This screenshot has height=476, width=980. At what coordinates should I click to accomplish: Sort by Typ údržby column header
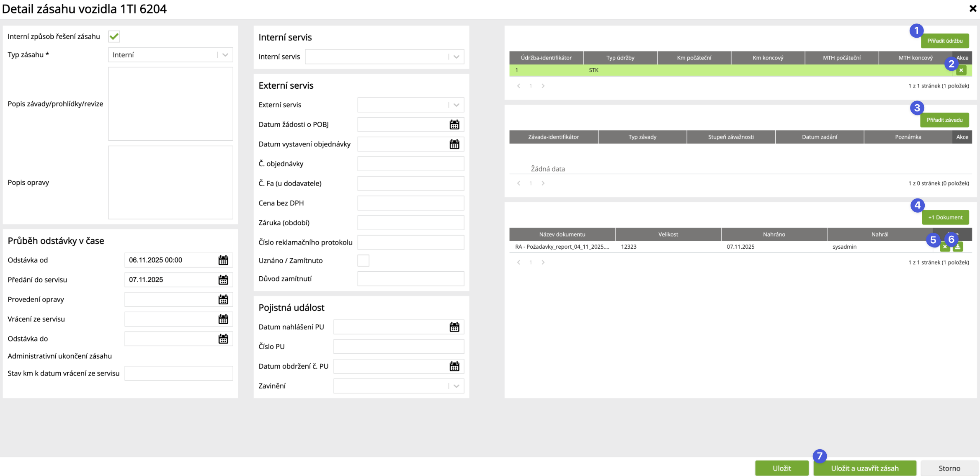pos(620,58)
